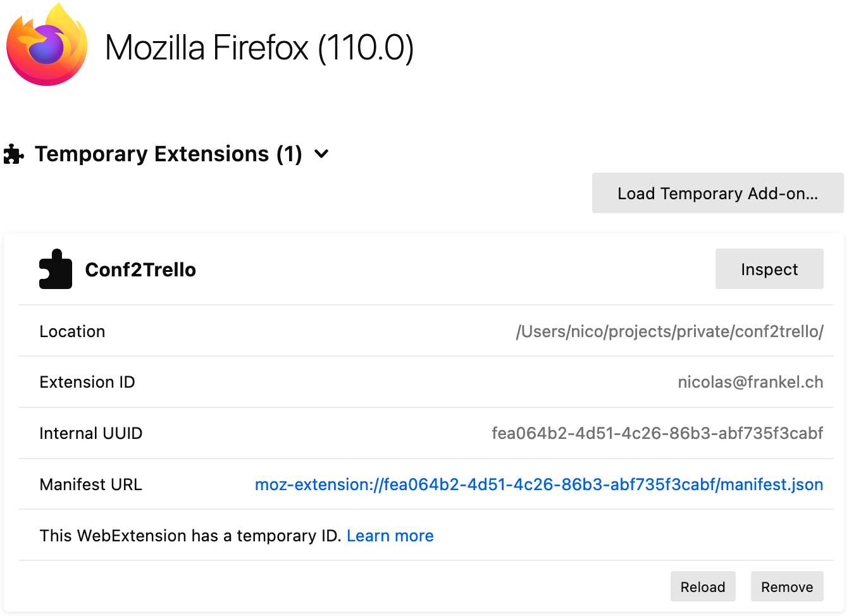Remove the Conf2Trello temporary extension

coord(786,587)
